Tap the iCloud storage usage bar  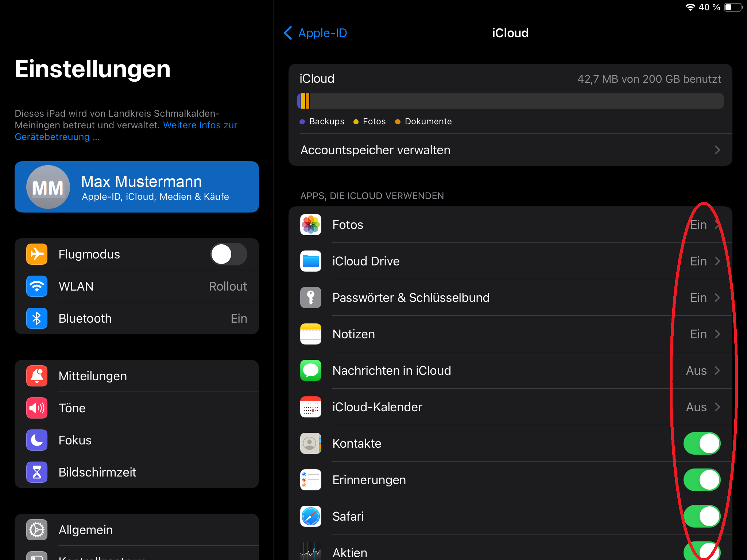click(x=510, y=101)
